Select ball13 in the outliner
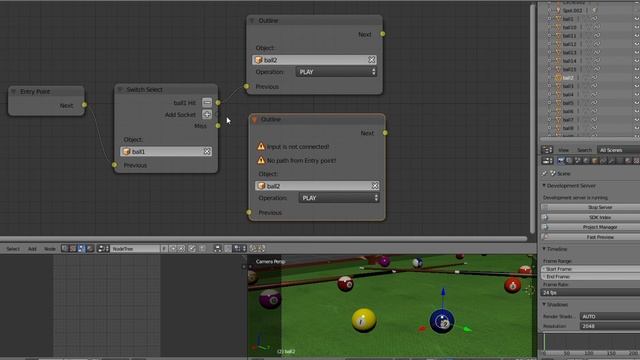The image size is (640, 360). pyautogui.click(x=569, y=53)
